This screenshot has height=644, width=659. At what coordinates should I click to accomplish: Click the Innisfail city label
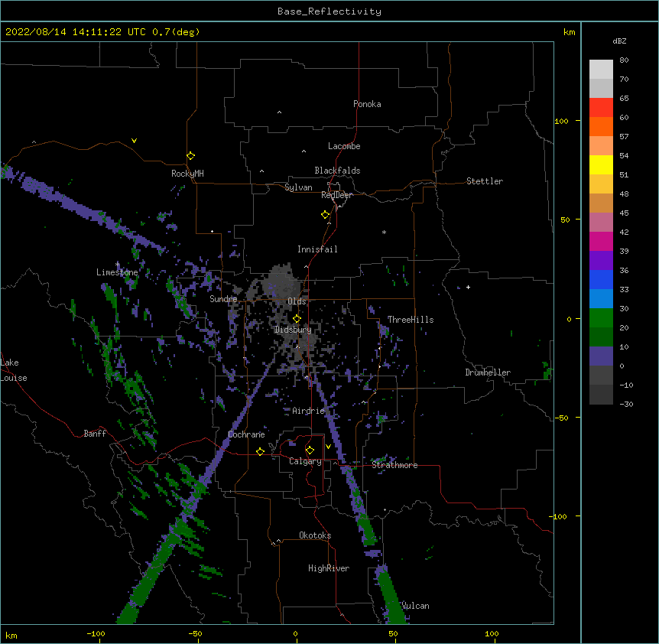[317, 249]
